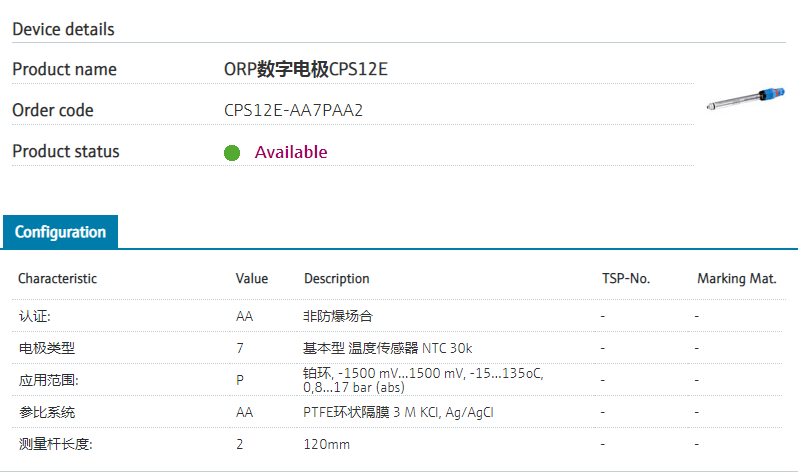Click the Marking Mat. column header
798x472 pixels.
coord(736,279)
